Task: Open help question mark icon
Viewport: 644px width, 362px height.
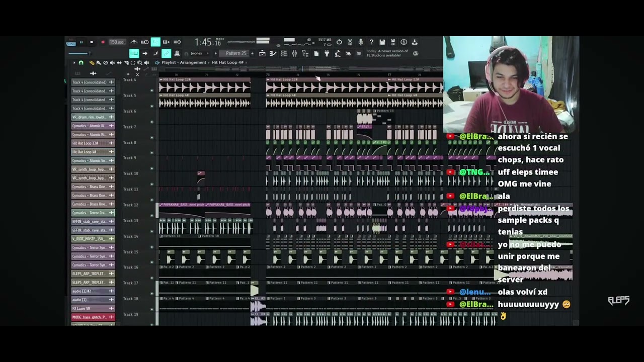Action: tap(372, 42)
